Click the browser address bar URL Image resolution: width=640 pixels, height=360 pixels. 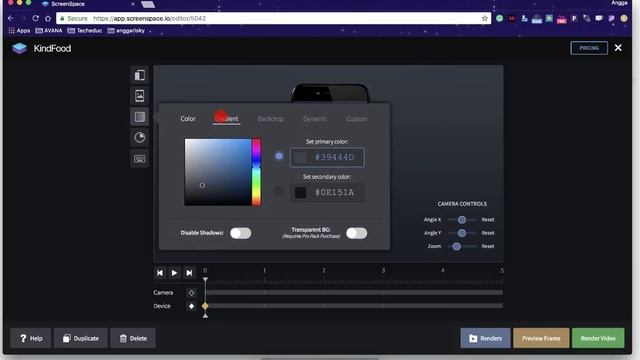pos(149,18)
